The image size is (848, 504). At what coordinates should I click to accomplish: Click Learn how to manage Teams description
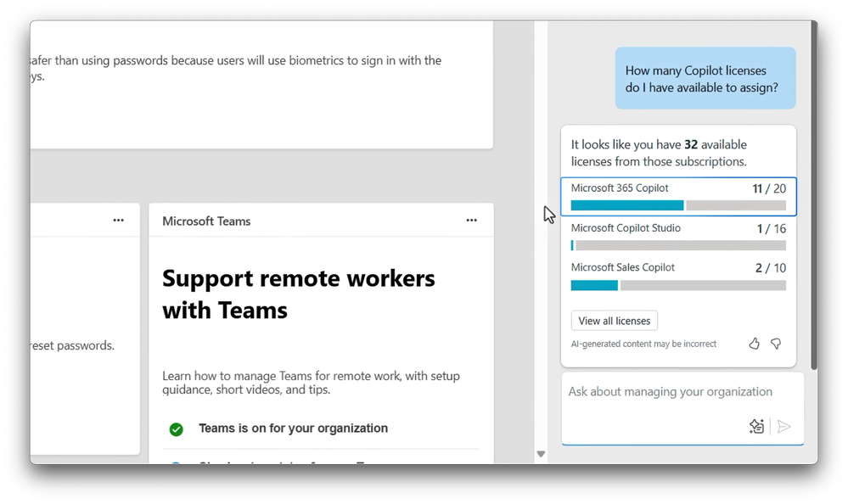coord(311,383)
